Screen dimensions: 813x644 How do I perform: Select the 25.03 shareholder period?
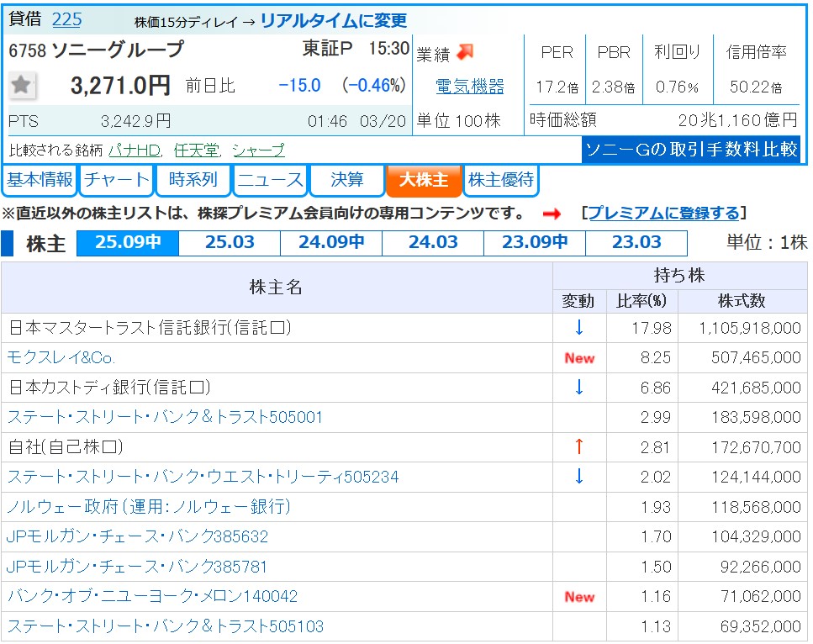coord(230,243)
